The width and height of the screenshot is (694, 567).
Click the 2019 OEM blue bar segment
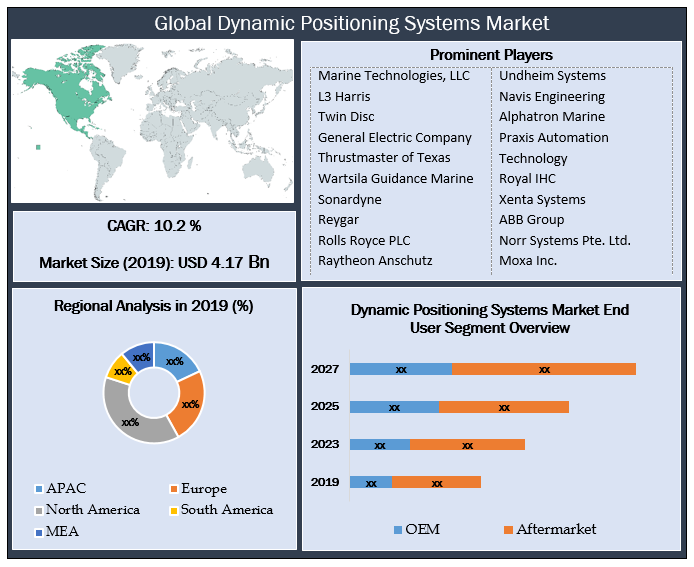[x=370, y=482]
